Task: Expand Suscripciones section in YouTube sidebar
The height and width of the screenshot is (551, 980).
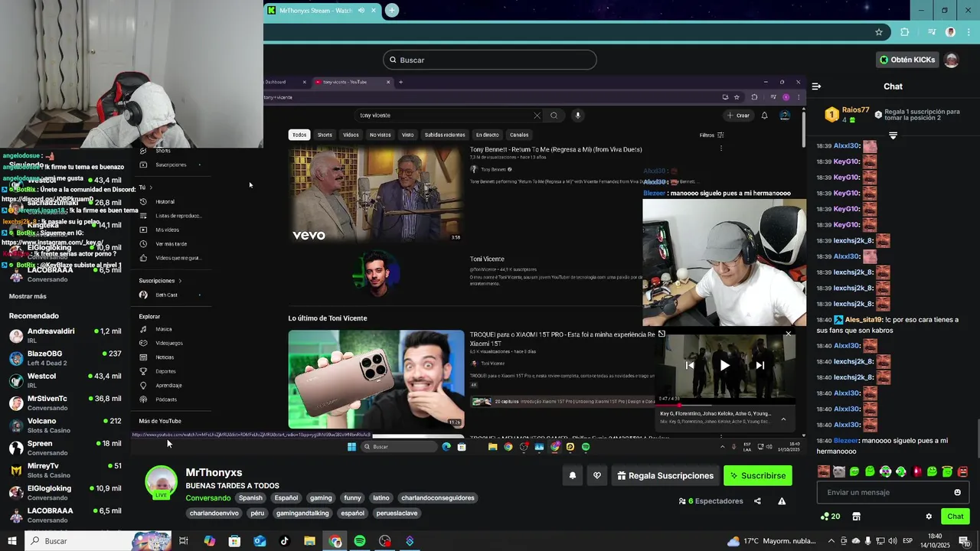Action: click(x=161, y=281)
